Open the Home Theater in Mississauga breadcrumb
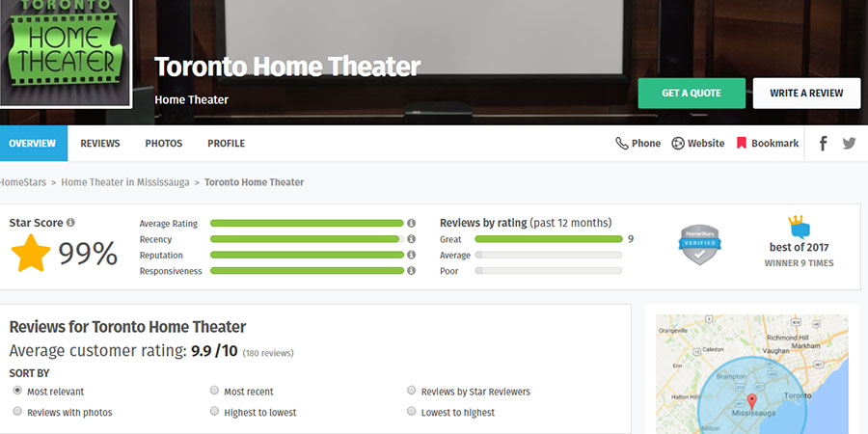The width and height of the screenshot is (868, 434). [x=126, y=182]
